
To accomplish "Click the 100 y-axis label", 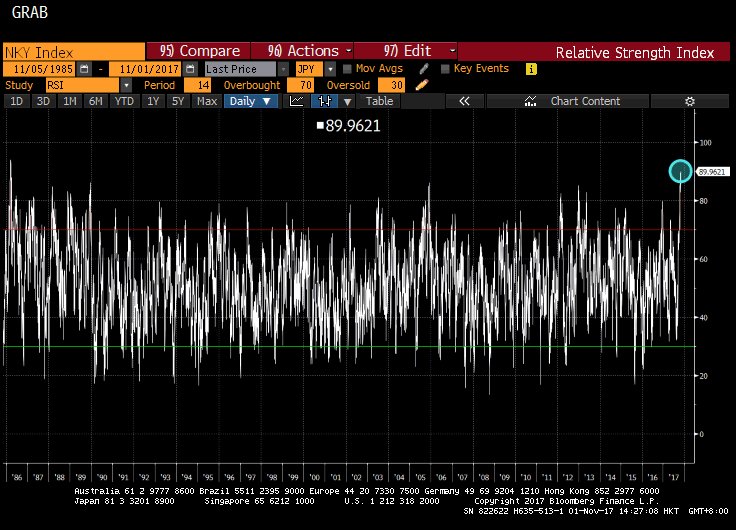I will (705, 143).
